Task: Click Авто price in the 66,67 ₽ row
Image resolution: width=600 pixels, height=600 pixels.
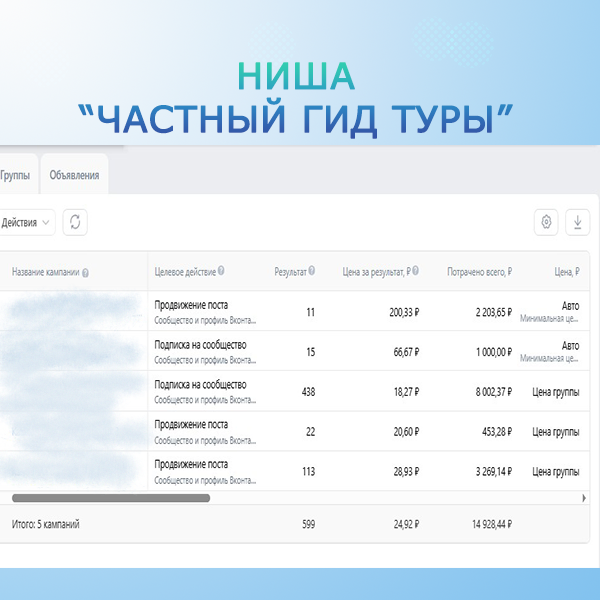Action: (570, 346)
